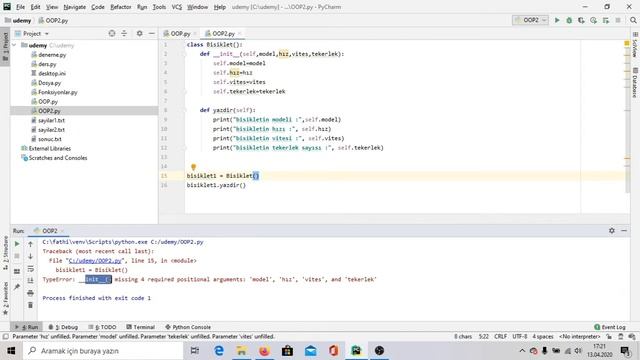This screenshot has height=360, width=640.
Task: Open the 5: Debug tool window
Action: [63, 327]
